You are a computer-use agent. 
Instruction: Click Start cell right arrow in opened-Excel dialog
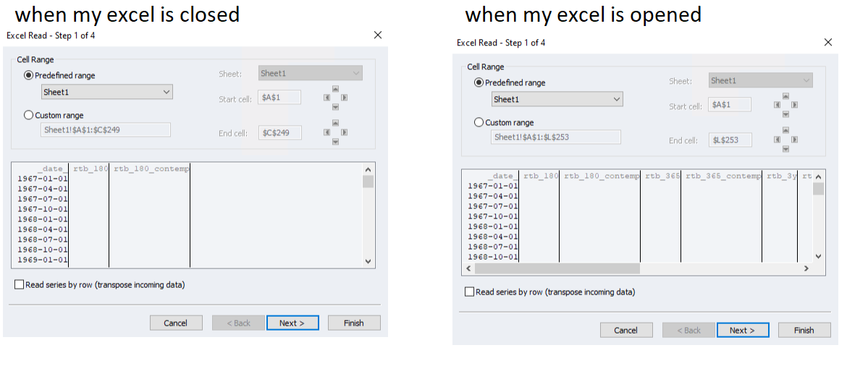[x=794, y=105]
